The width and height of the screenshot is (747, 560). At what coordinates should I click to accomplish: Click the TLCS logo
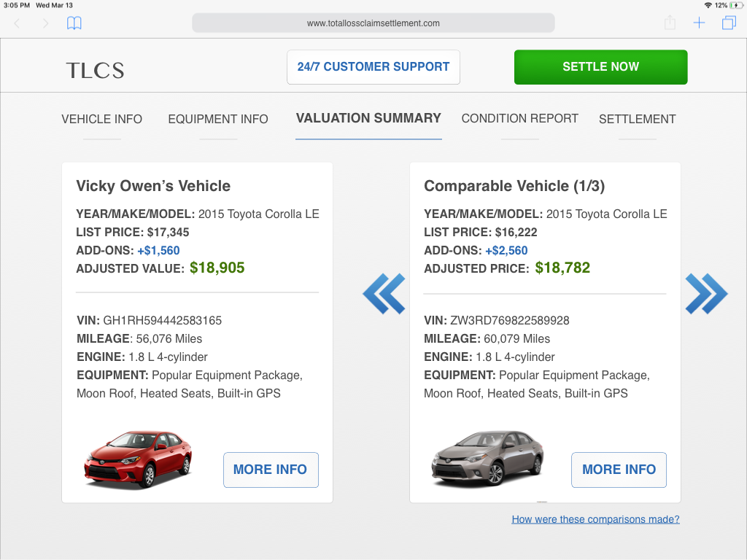pos(96,71)
